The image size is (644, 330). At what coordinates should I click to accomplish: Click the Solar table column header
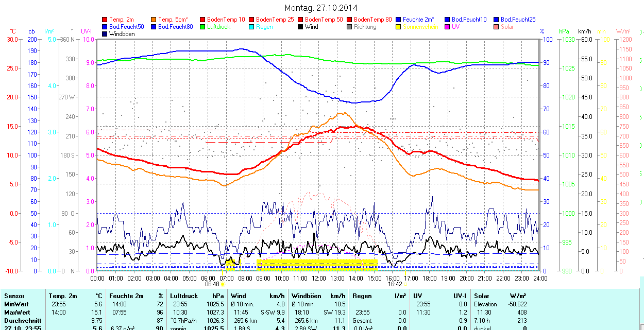[482, 296]
